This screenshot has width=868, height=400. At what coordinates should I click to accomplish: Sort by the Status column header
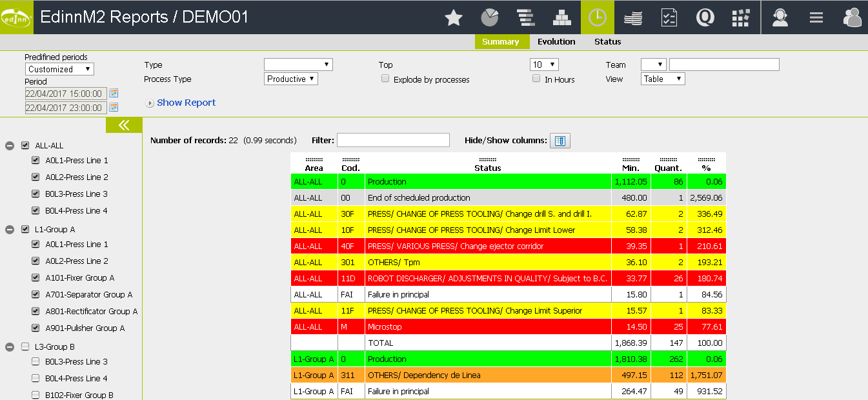(x=488, y=168)
